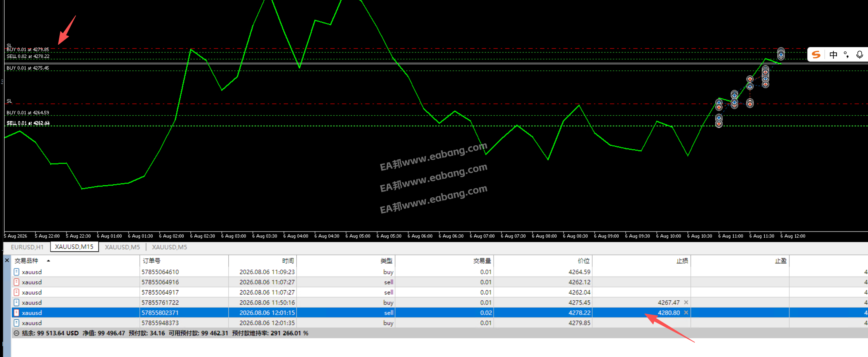This screenshot has height=357, width=868.
Task: Close the trade terminal panel with X
Action: coord(7,260)
